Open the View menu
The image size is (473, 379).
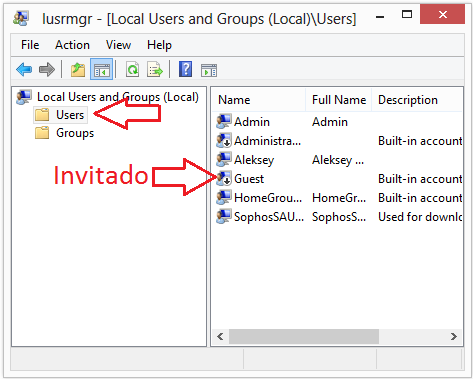pyautogui.click(x=118, y=45)
